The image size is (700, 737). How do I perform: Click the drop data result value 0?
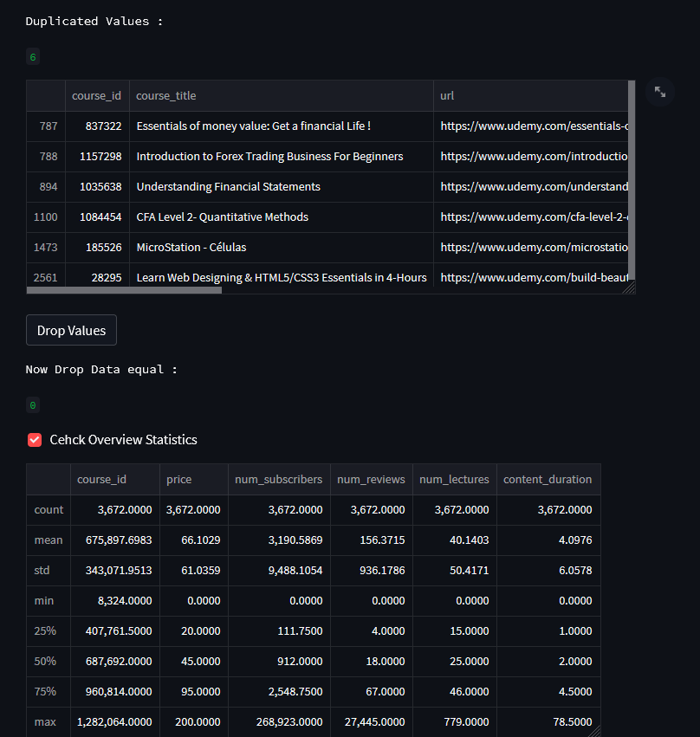tap(33, 405)
